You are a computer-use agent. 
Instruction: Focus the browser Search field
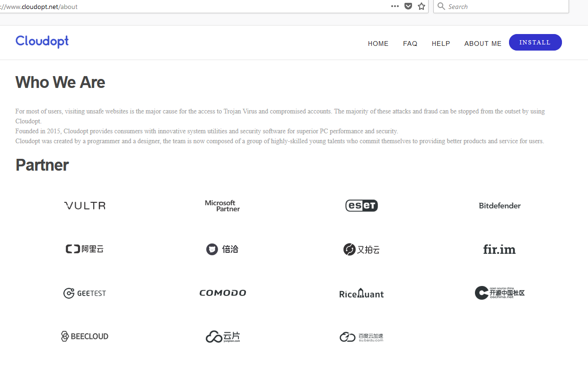tap(501, 6)
